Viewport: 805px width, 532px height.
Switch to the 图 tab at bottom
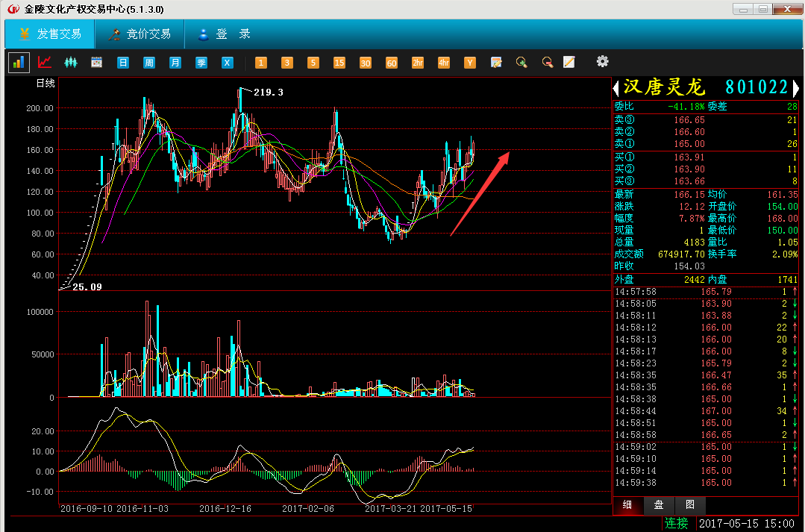[x=690, y=504]
